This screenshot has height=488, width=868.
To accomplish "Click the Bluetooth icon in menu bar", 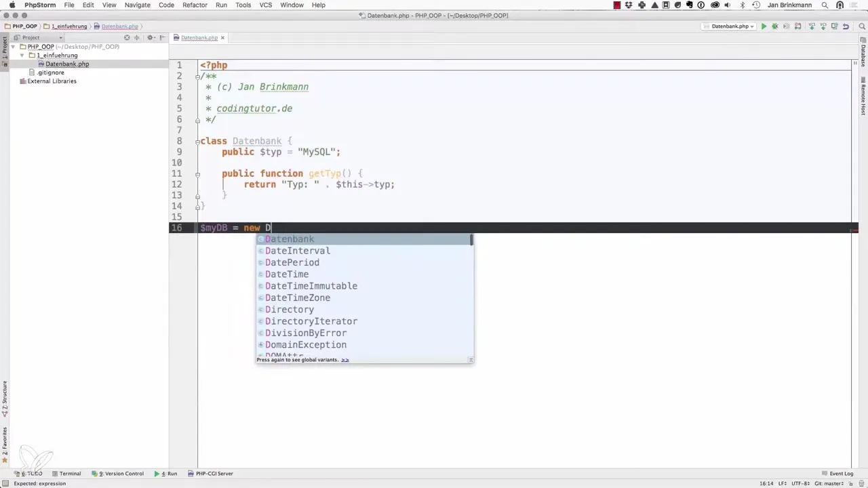I will click(x=742, y=5).
